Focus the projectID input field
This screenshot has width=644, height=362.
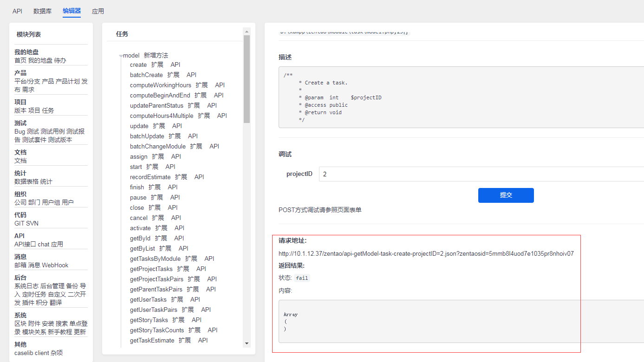[x=481, y=174]
